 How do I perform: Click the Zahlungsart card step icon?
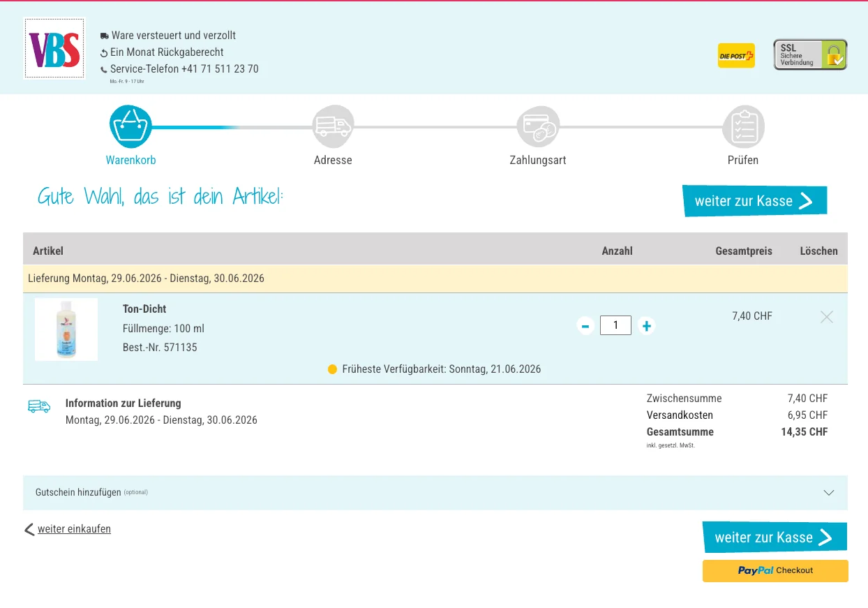[538, 126]
